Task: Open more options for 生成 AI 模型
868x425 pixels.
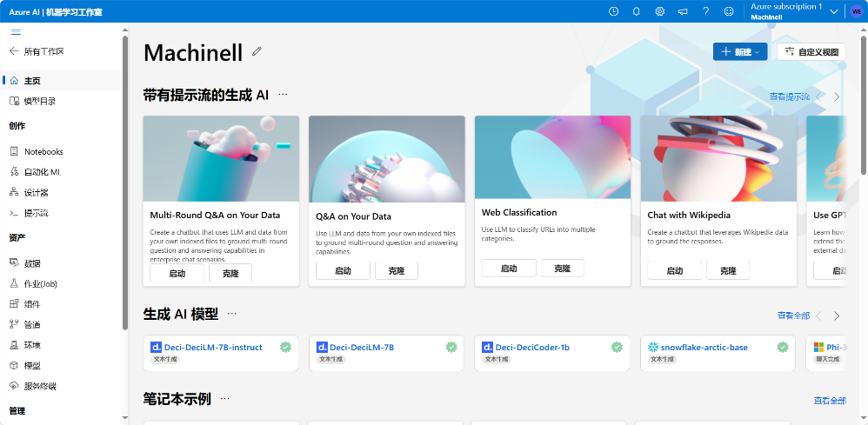Action: click(232, 314)
